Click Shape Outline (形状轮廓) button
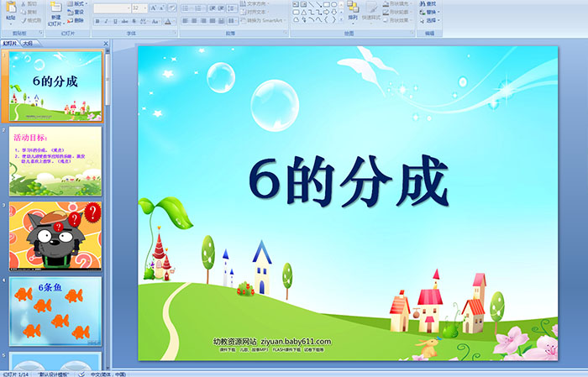The image size is (588, 377). [398, 12]
